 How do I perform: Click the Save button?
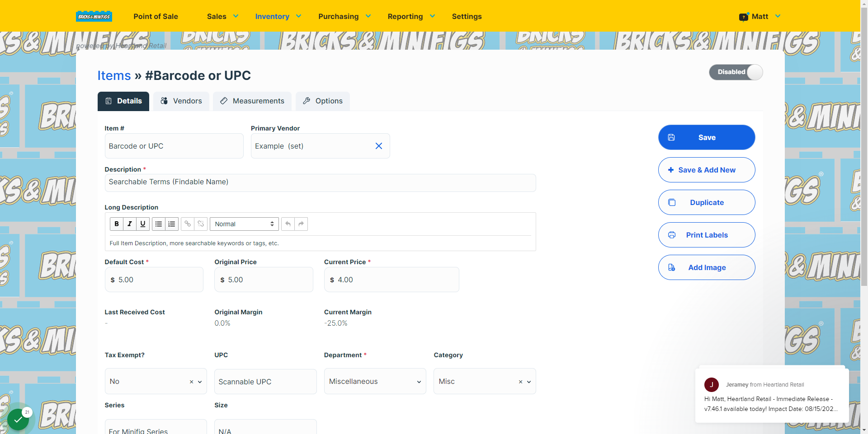707,137
